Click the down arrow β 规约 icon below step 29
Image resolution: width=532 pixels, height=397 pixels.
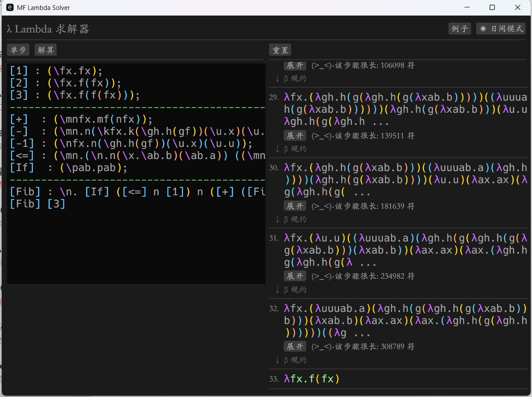pos(278,149)
